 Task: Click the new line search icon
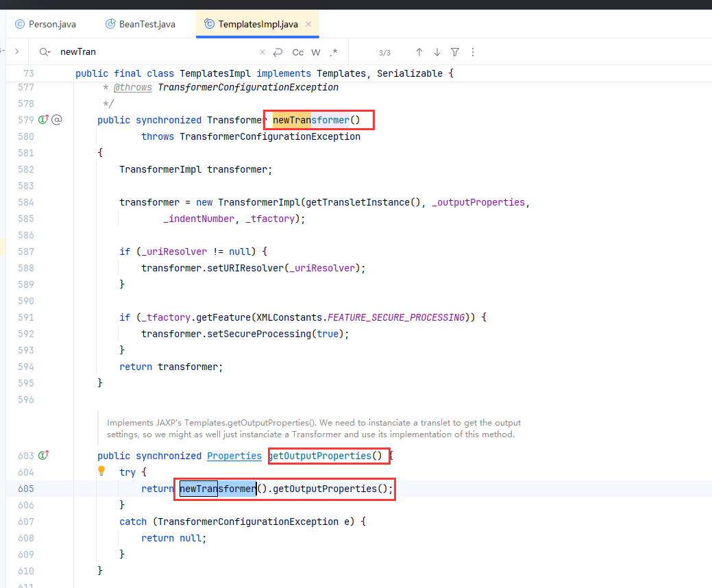278,52
